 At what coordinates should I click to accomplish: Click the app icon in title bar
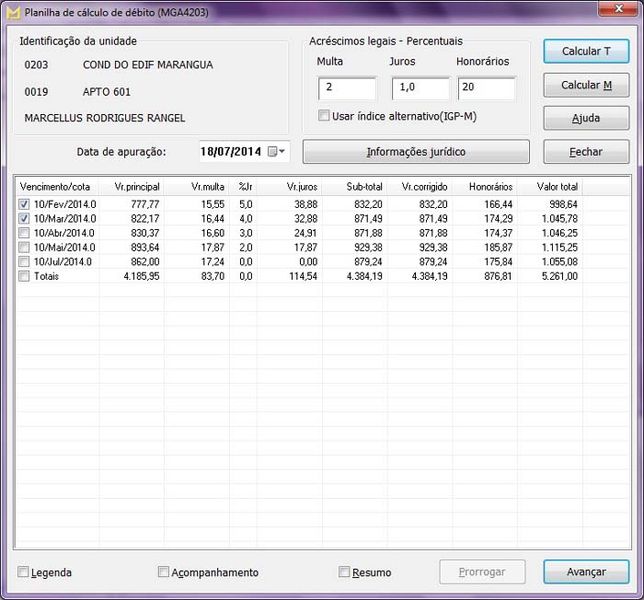click(x=12, y=11)
